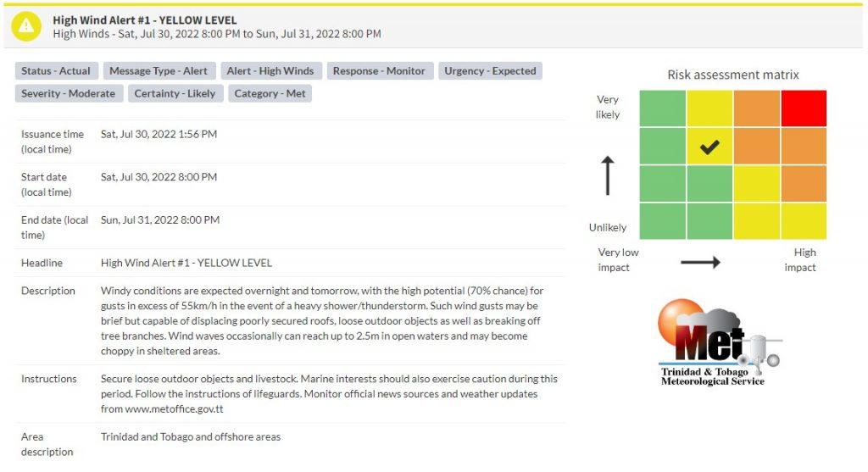Click the upward likelihood arrow beside matrix

[608, 175]
